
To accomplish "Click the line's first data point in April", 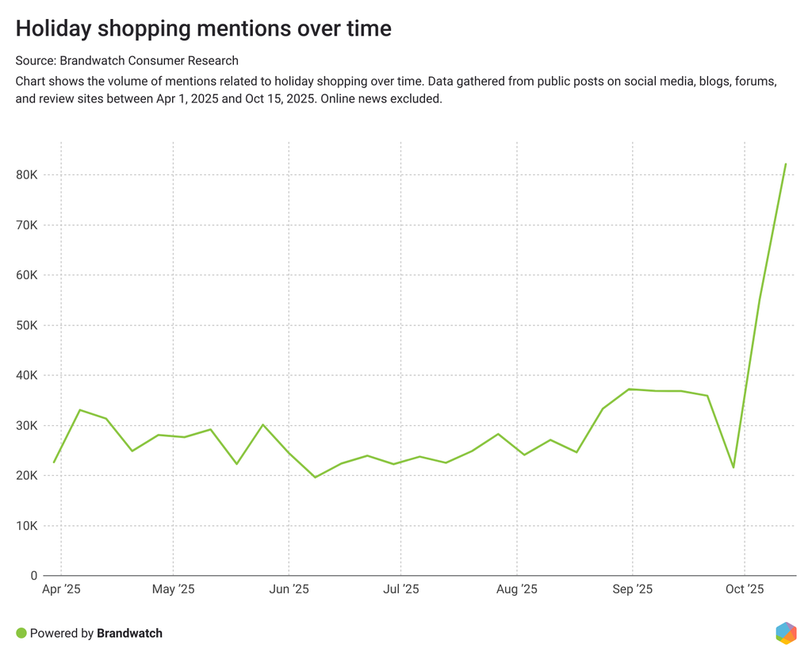I will click(54, 462).
